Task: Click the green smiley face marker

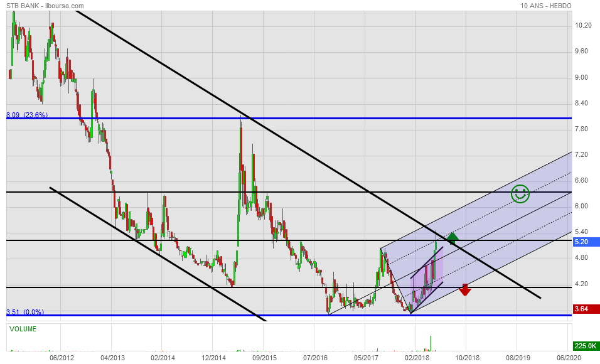Action: coord(520,194)
